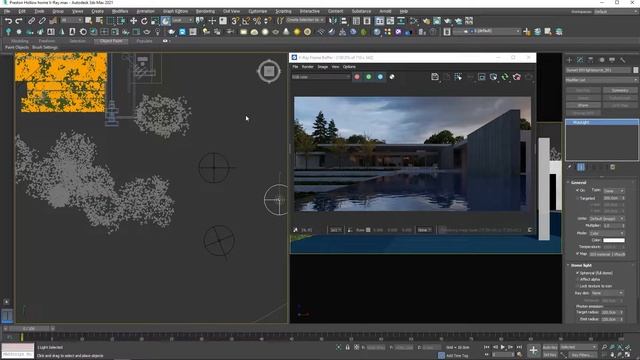Toggle the Auto Key button
Image resolution: width=640 pixels, height=360 pixels.
tap(550, 347)
